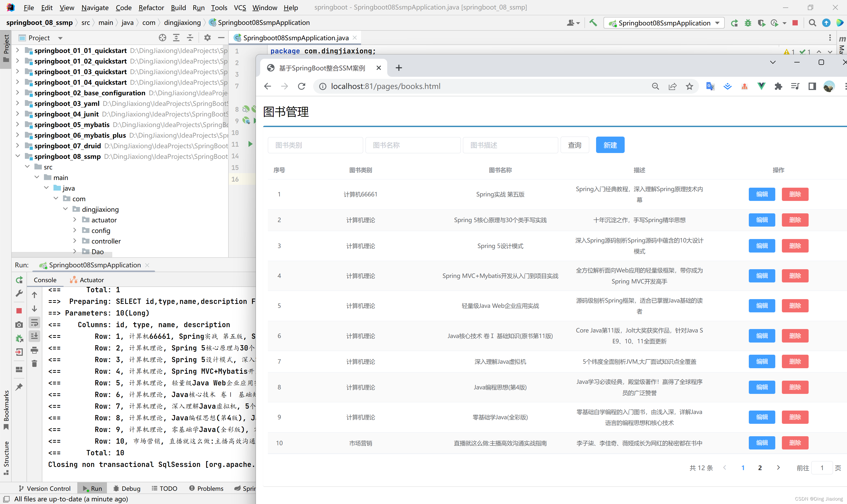This screenshot has width=847, height=504.
Task: Open the Refactor menu
Action: click(151, 7)
